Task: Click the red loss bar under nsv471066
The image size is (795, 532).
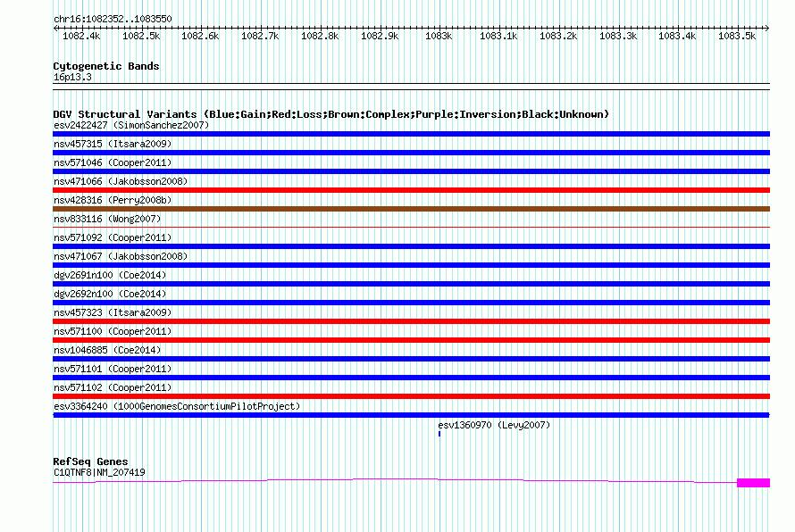Action: (411, 190)
